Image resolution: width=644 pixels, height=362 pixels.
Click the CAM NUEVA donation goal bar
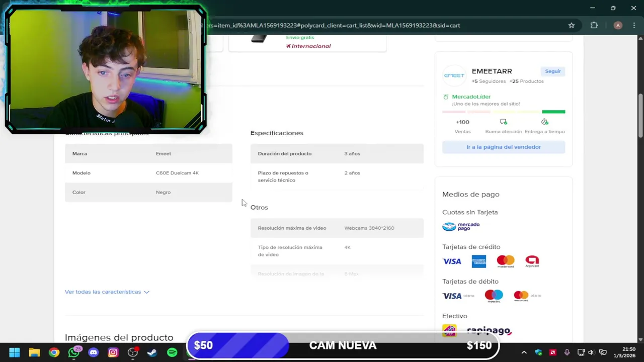(343, 345)
